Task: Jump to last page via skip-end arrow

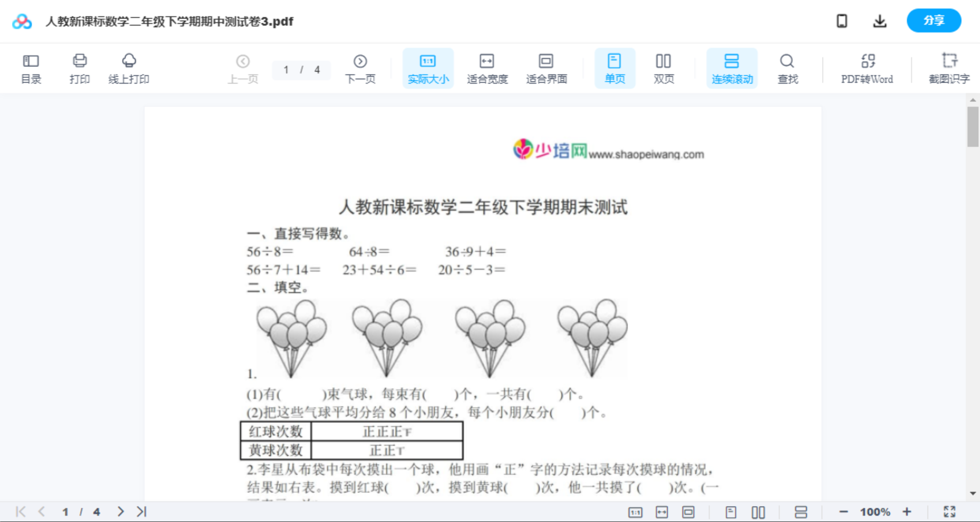Action: [141, 511]
